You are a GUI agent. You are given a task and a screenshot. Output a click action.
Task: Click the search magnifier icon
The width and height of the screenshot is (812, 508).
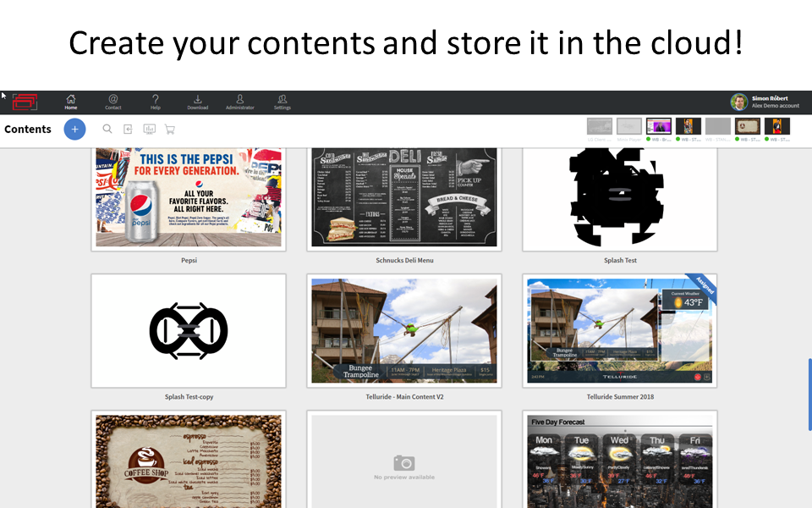[107, 129]
